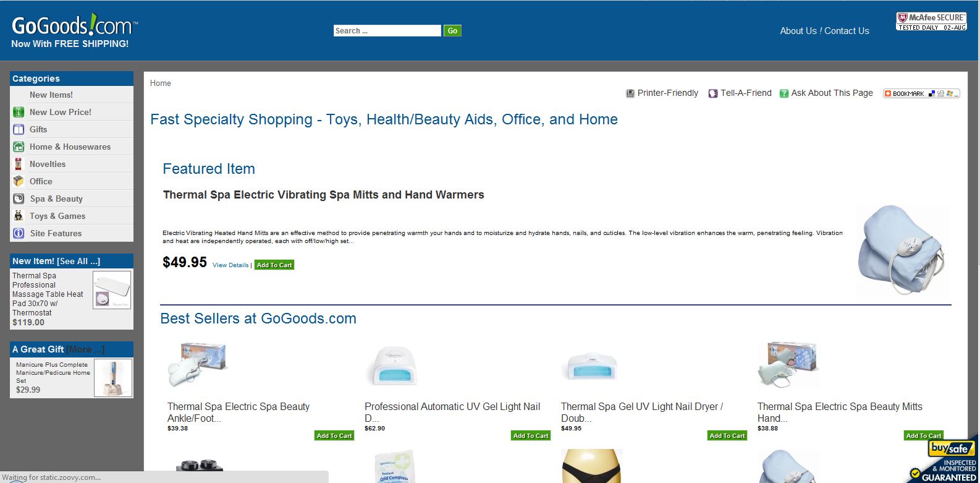
Task: Open the About Us link
Action: click(x=798, y=31)
